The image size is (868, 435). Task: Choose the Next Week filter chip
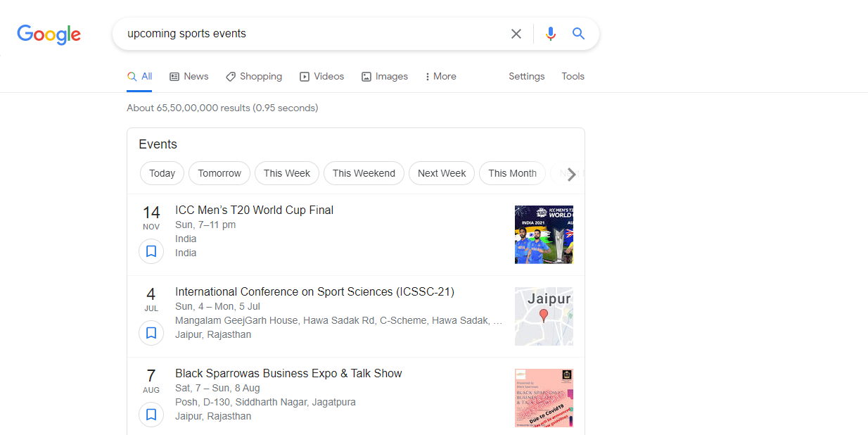[442, 173]
